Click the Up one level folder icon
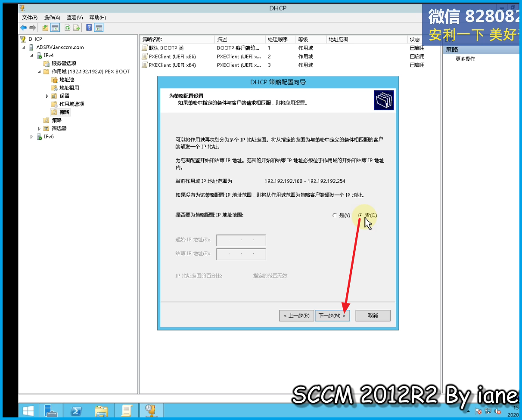Viewport: 522px width, 420px height. coord(45,28)
